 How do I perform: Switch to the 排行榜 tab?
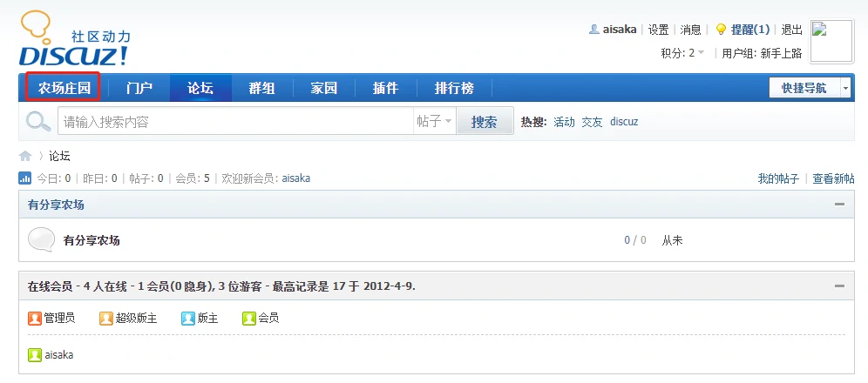tap(454, 88)
